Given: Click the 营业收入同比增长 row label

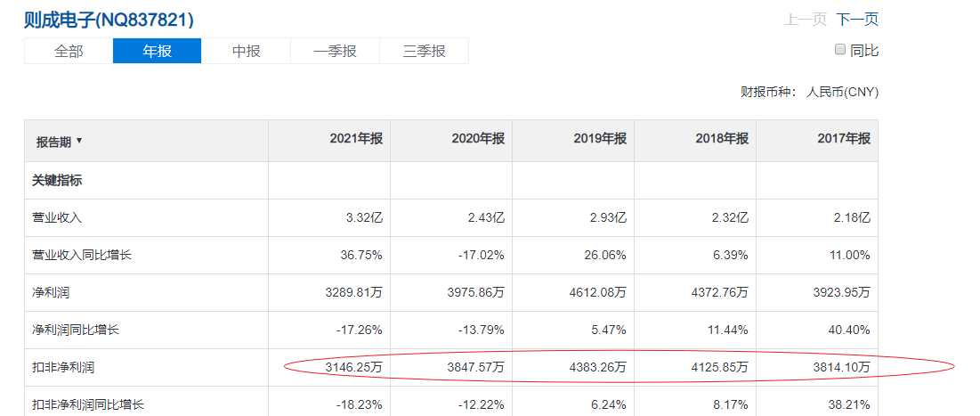Looking at the screenshot, I should [x=82, y=256].
